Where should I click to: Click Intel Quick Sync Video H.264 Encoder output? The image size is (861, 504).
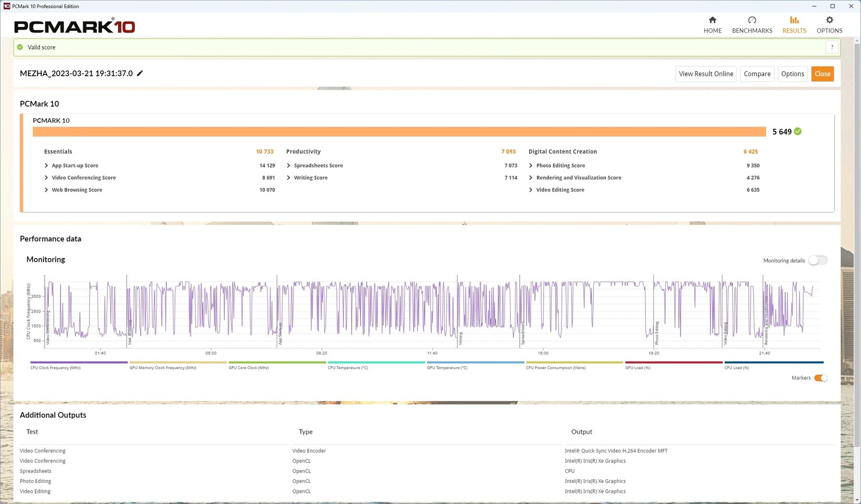[x=616, y=451]
